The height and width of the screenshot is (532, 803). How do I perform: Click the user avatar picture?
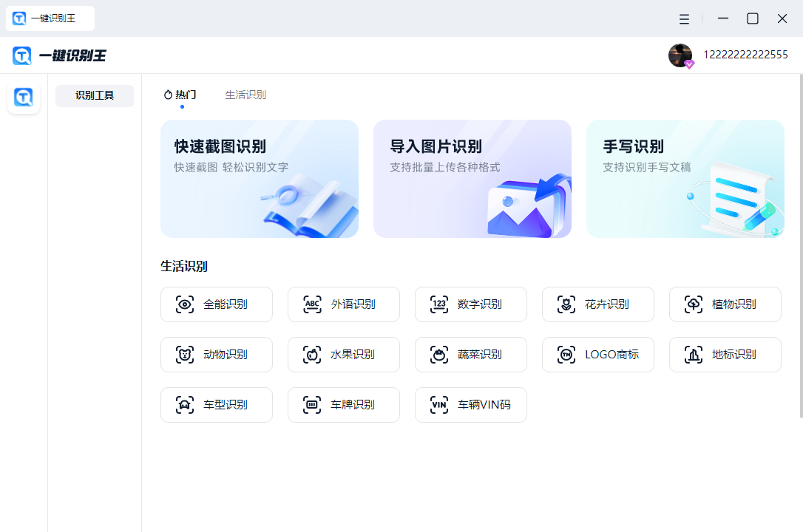pyautogui.click(x=680, y=55)
